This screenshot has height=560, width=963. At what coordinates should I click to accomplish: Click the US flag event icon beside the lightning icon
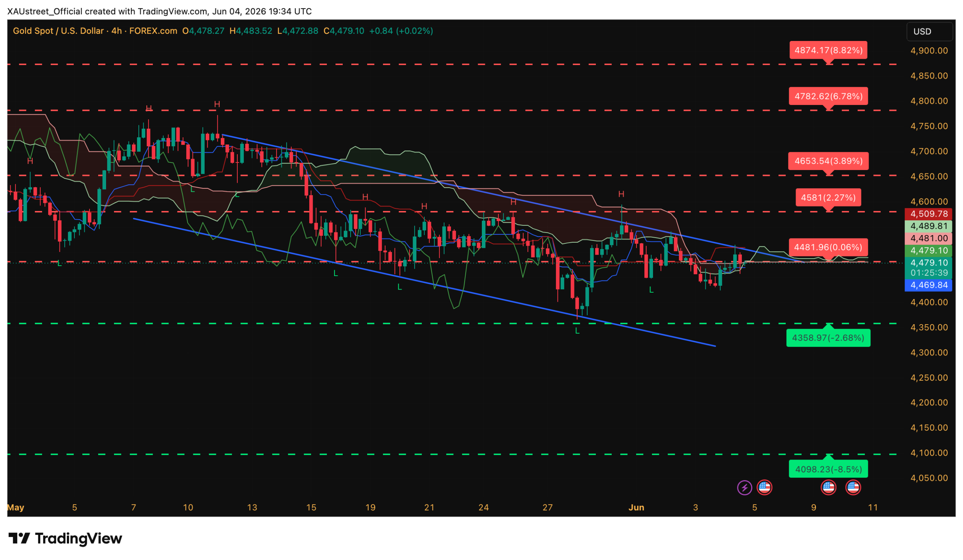tap(764, 488)
